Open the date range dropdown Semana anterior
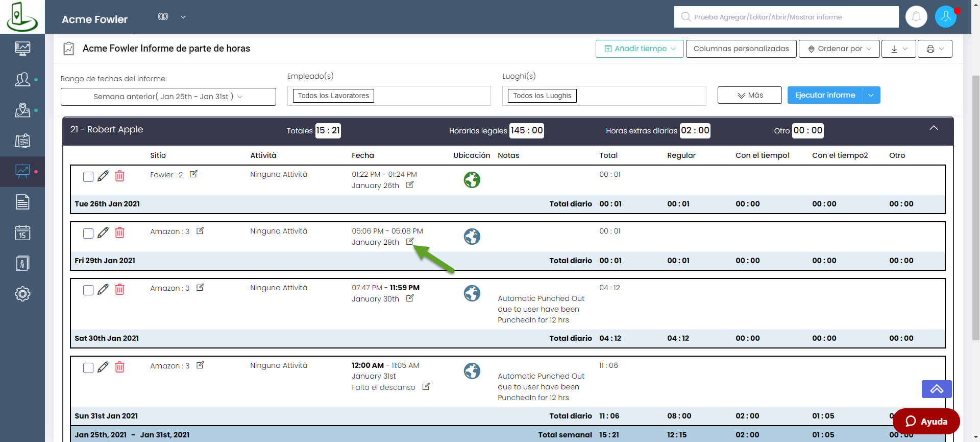980x442 pixels. coord(168,97)
